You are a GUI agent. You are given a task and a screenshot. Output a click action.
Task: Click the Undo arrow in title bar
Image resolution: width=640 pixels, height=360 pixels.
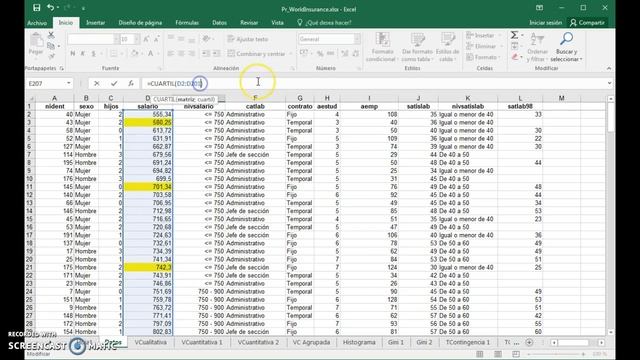50,8
